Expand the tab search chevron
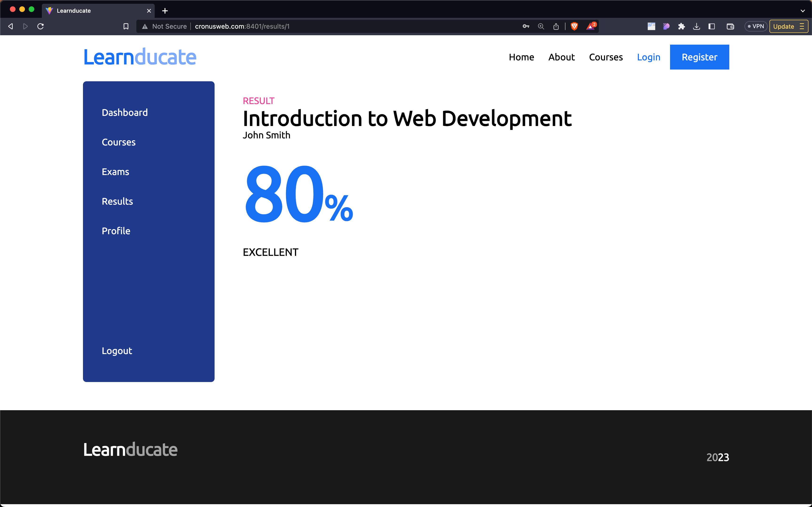Screen dimensions: 812x507 point(803,11)
